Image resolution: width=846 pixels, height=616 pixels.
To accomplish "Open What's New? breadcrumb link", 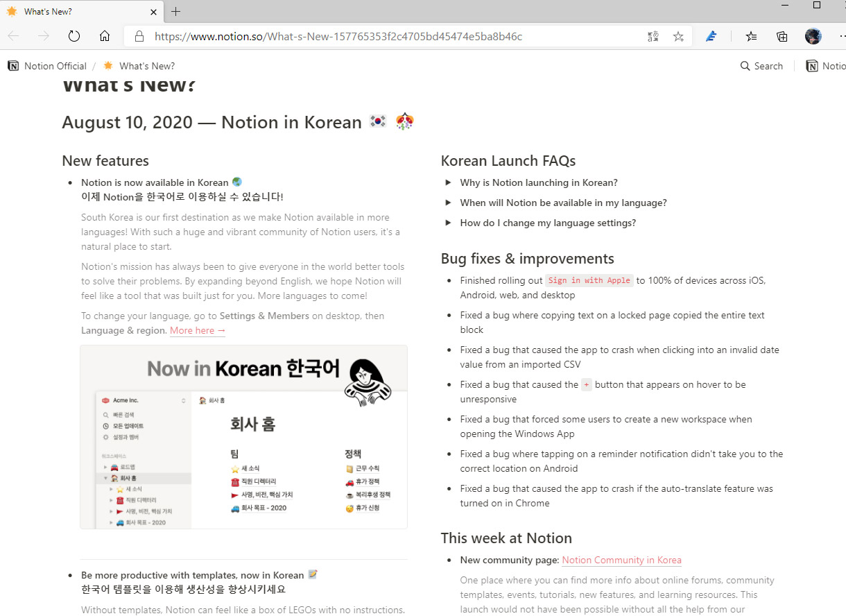I will [147, 66].
